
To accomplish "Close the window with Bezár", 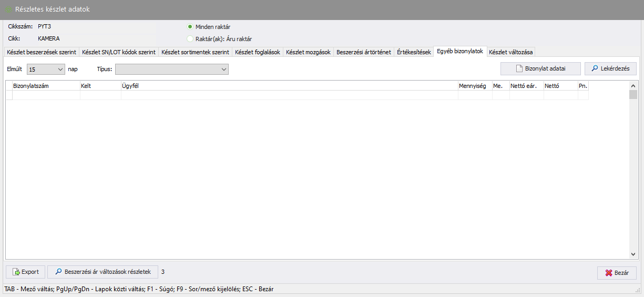I will (617, 273).
